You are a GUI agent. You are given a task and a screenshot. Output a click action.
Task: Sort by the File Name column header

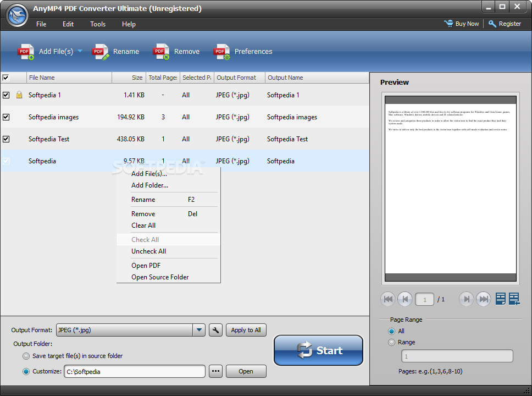coord(69,78)
